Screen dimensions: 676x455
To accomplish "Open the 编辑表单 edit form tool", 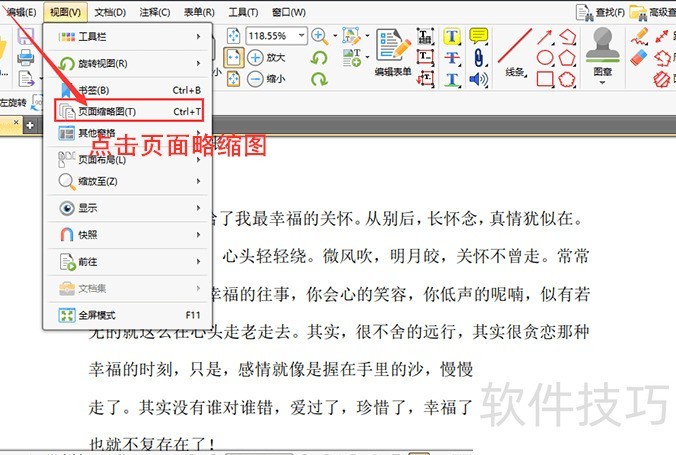I will [x=393, y=52].
